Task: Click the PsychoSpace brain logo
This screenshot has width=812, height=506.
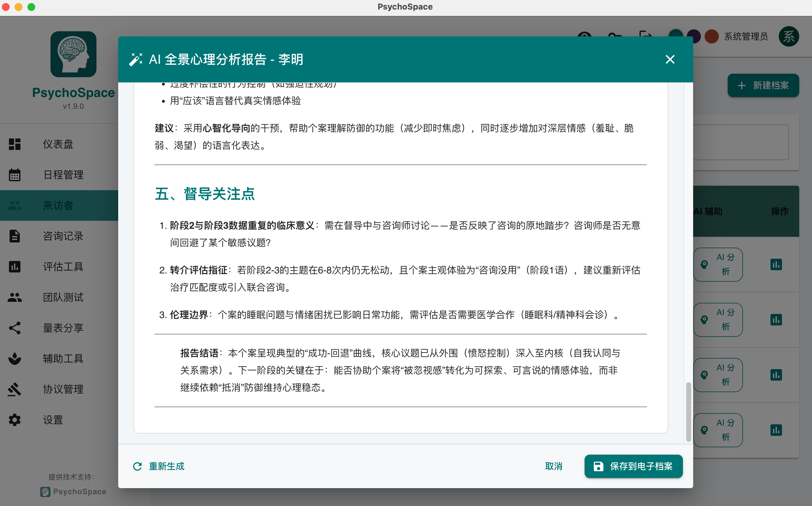Action: coord(73,54)
